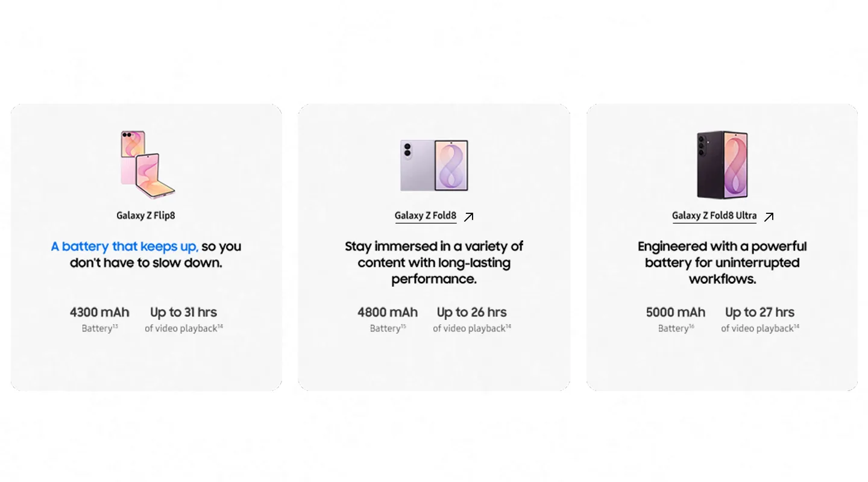
Task: Click footnote 13 next to Flip8 Battery
Action: coord(115,326)
